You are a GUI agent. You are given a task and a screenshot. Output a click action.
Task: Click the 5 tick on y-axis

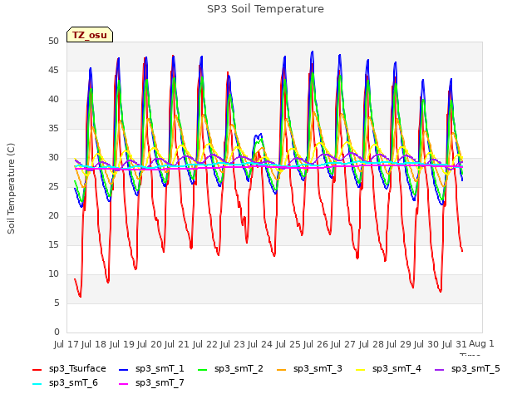pyautogui.click(x=57, y=303)
